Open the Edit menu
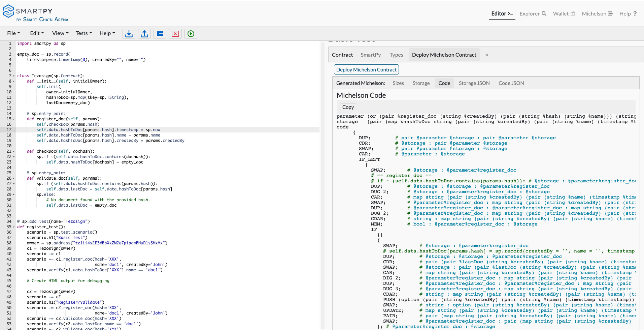Screen dimensions: 644x330 37,33
